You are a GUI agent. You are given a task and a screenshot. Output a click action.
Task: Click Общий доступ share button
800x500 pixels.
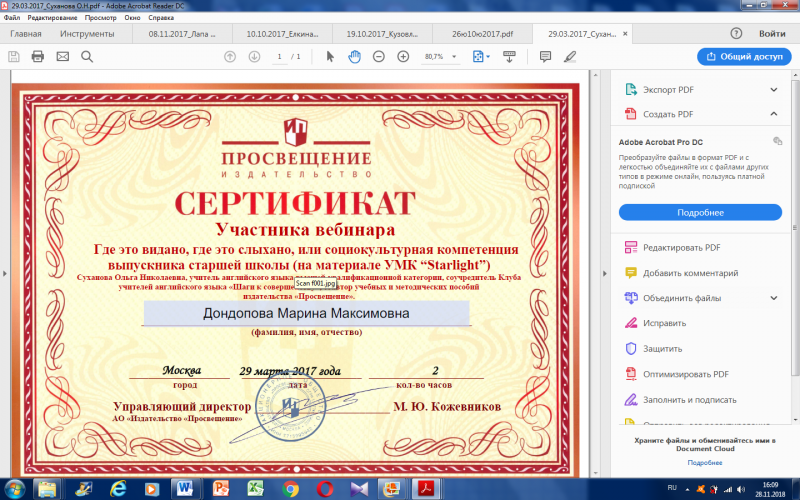(x=744, y=57)
